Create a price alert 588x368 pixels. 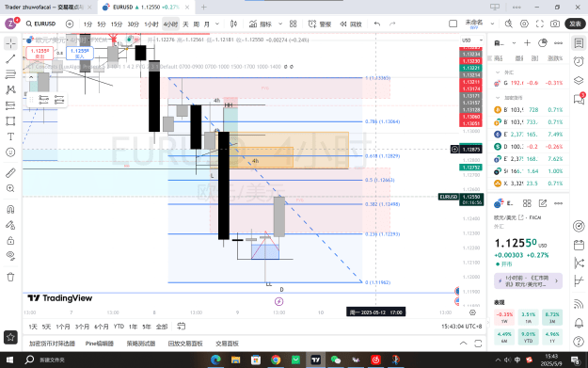(320, 24)
